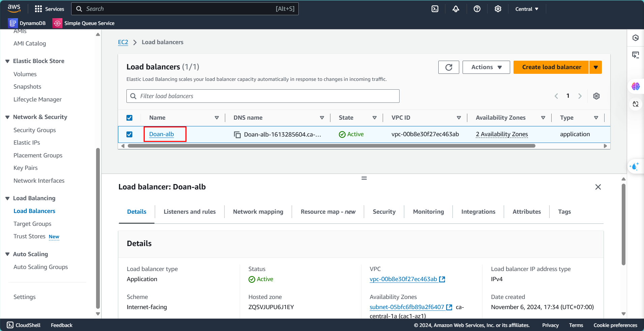Copy the Doan-alb DNS name

(x=237, y=134)
